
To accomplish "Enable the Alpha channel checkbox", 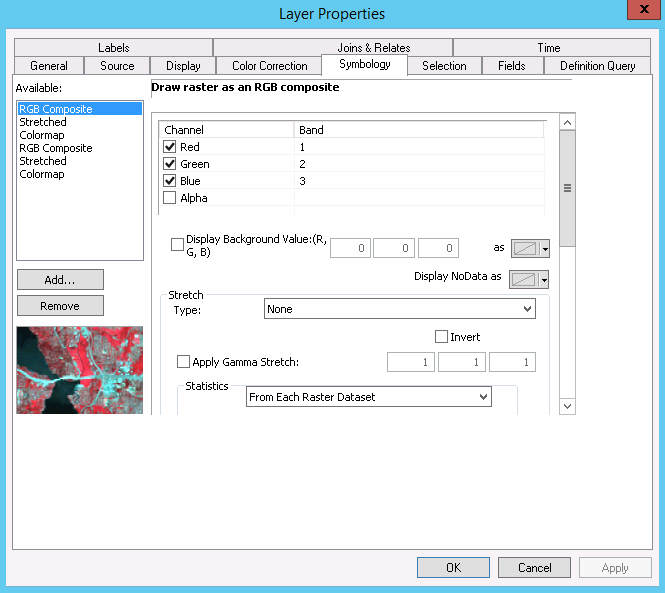I will pos(169,198).
